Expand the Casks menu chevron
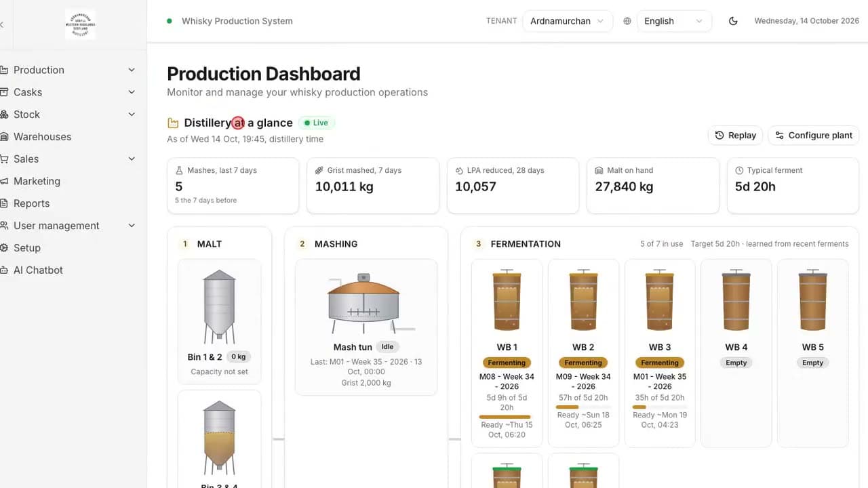868x488 pixels. tap(132, 92)
